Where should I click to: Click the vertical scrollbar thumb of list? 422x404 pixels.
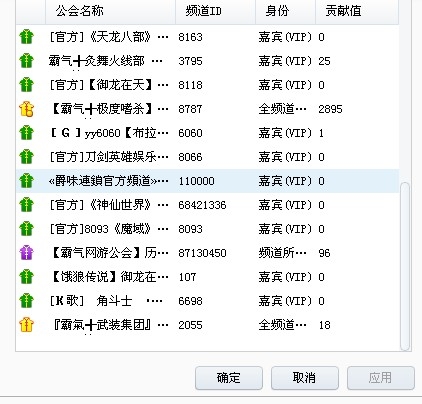coord(405,267)
